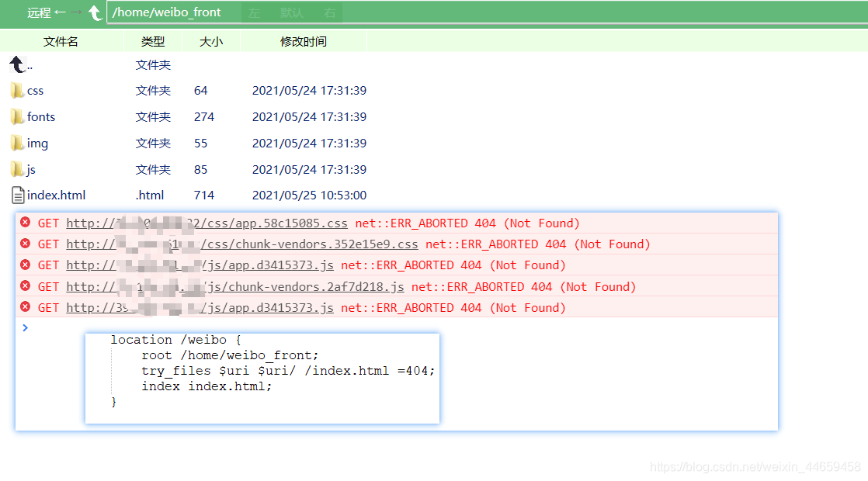
Task: Click the img folder name
Action: (x=37, y=144)
